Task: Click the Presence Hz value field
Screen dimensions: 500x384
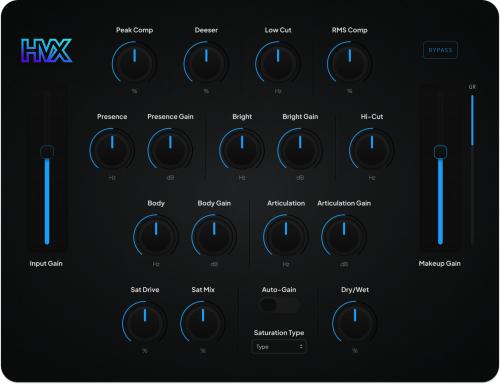Action: [x=112, y=178]
